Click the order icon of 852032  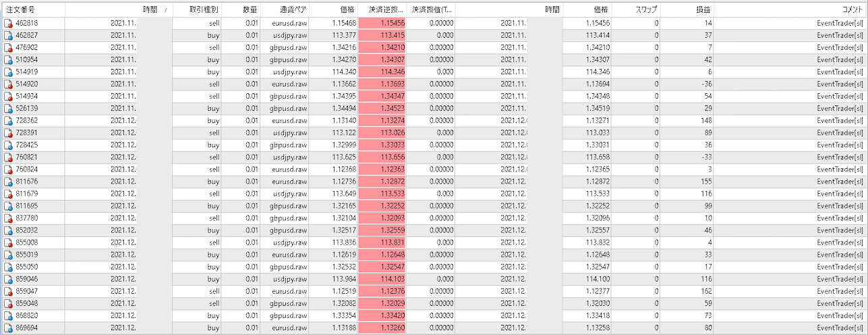click(x=8, y=230)
